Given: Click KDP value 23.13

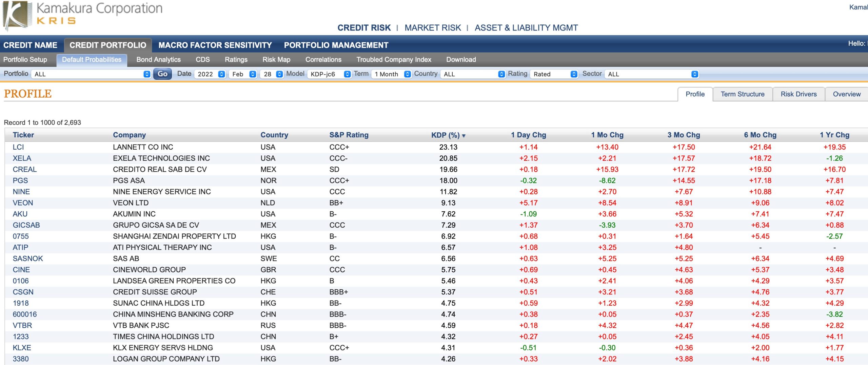Looking at the screenshot, I should click(448, 147).
